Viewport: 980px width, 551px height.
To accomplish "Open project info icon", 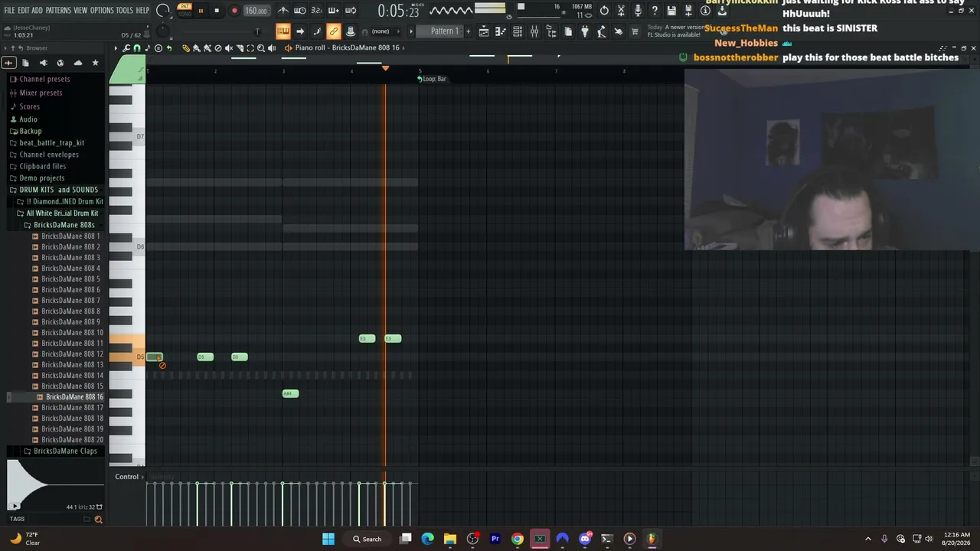I will coord(705,11).
